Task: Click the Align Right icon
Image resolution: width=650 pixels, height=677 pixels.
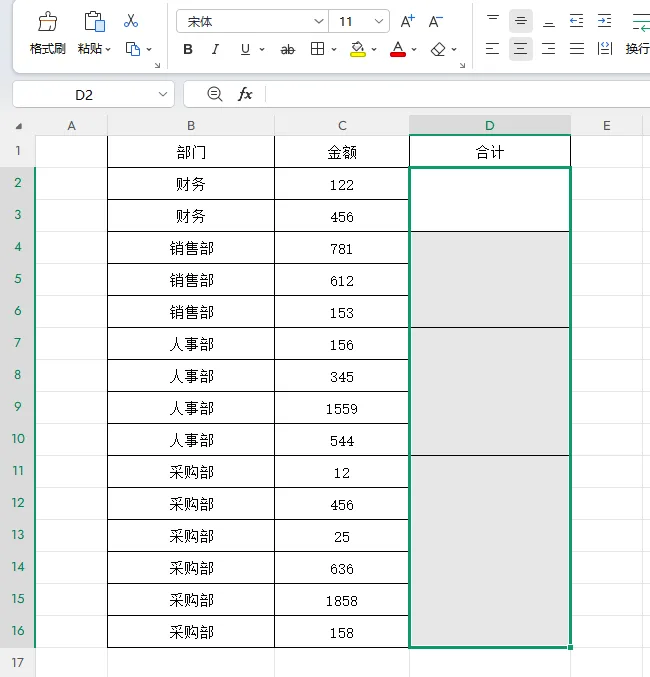Action: pos(549,48)
